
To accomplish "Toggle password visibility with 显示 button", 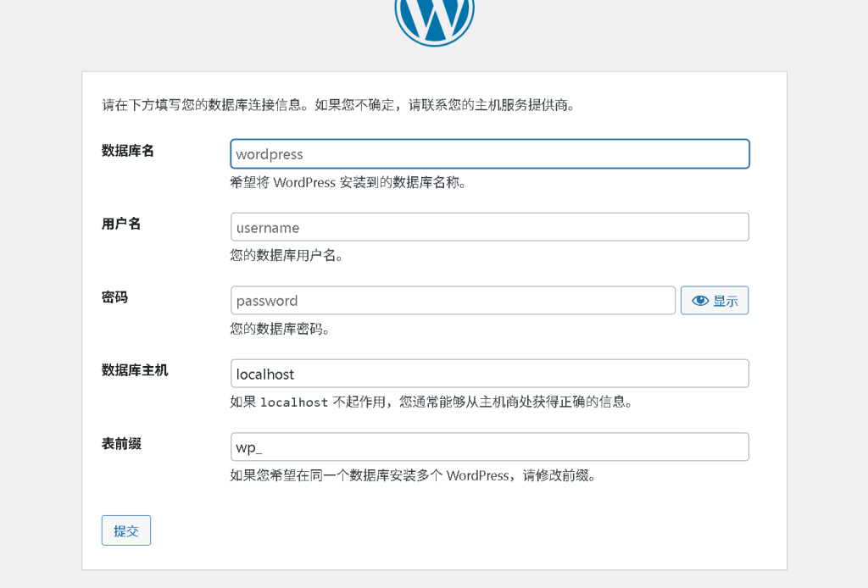I will pos(714,300).
